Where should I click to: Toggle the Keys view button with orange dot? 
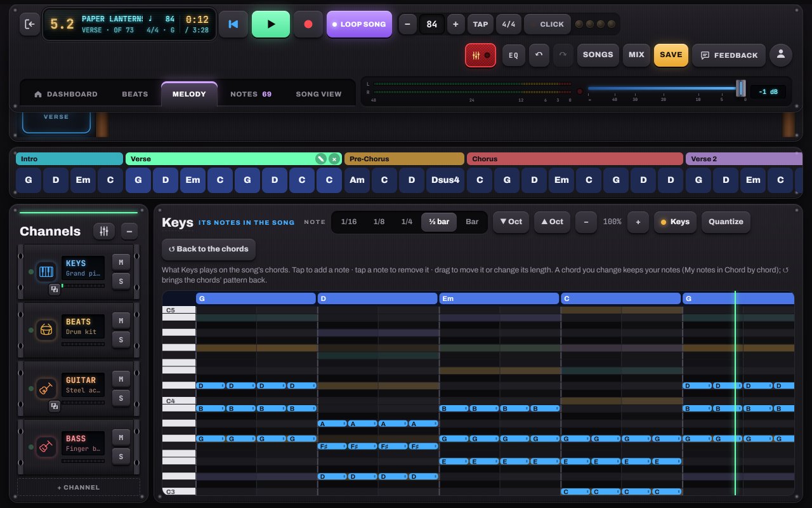point(675,222)
